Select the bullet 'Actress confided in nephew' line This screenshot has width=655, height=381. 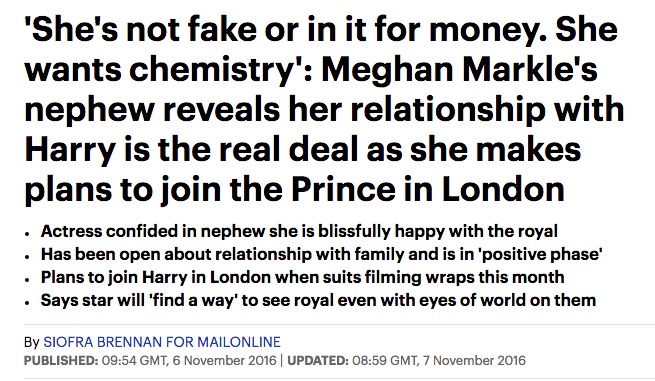(x=299, y=231)
